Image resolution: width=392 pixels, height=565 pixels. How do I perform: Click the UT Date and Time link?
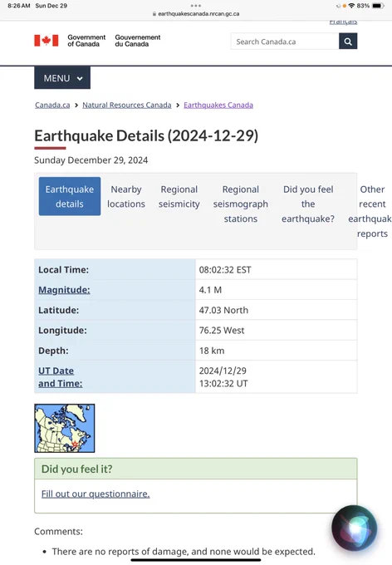[x=60, y=377]
